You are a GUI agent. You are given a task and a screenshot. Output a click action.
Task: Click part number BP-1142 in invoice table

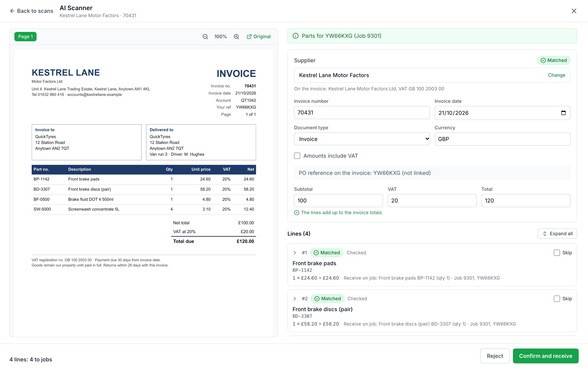tap(42, 179)
